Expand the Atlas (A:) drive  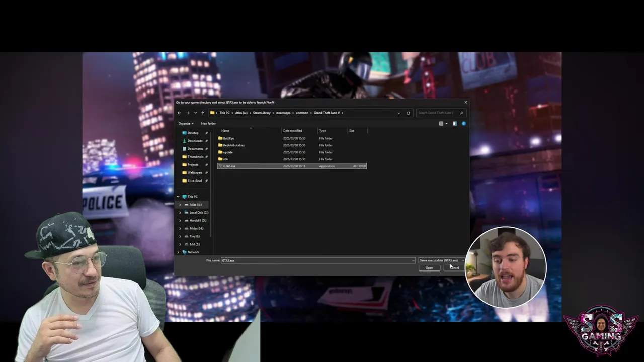pyautogui.click(x=180, y=205)
